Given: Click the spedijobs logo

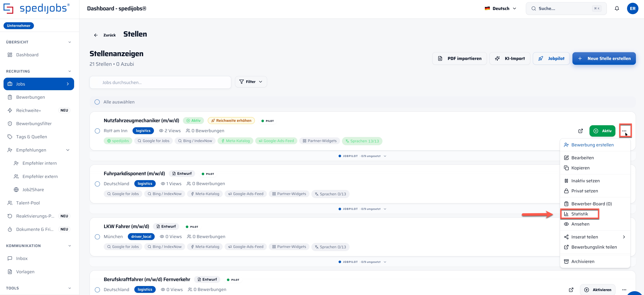Looking at the screenshot, I should [37, 8].
